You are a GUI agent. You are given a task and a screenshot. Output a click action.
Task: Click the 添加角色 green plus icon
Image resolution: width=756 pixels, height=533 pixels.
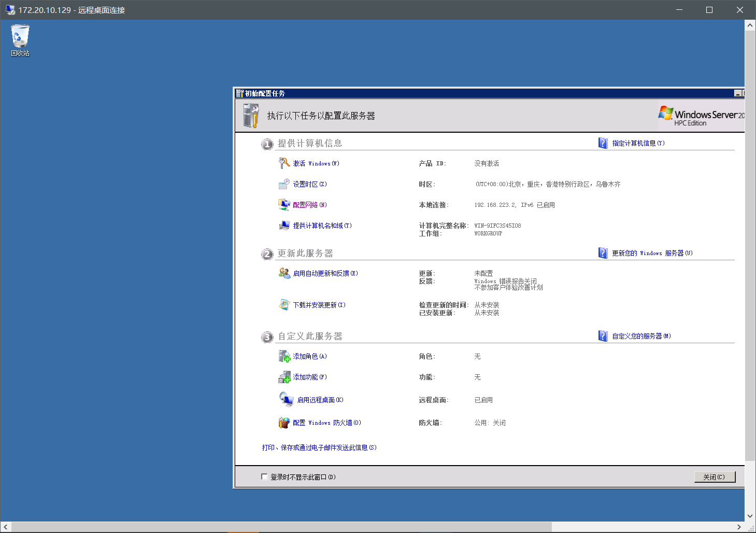284,356
